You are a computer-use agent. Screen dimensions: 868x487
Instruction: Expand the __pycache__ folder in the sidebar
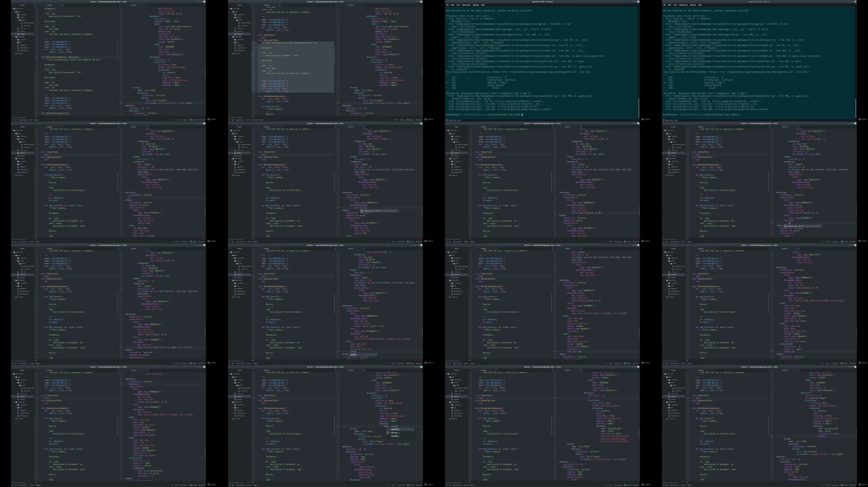click(16, 15)
